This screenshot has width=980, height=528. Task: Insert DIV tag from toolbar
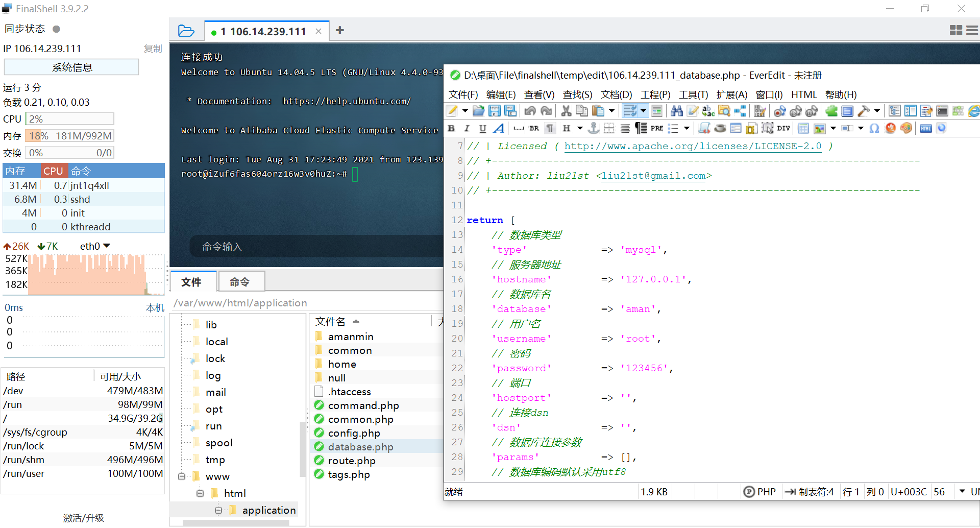783,128
